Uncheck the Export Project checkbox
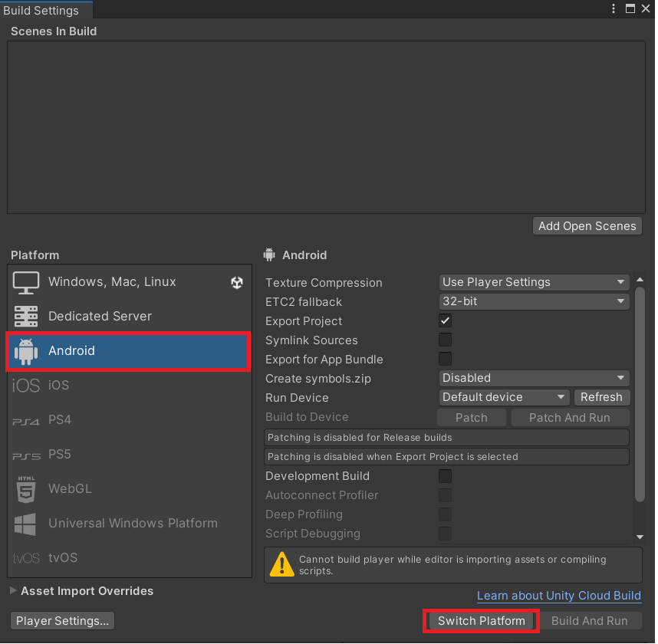658x644 pixels. [x=446, y=321]
